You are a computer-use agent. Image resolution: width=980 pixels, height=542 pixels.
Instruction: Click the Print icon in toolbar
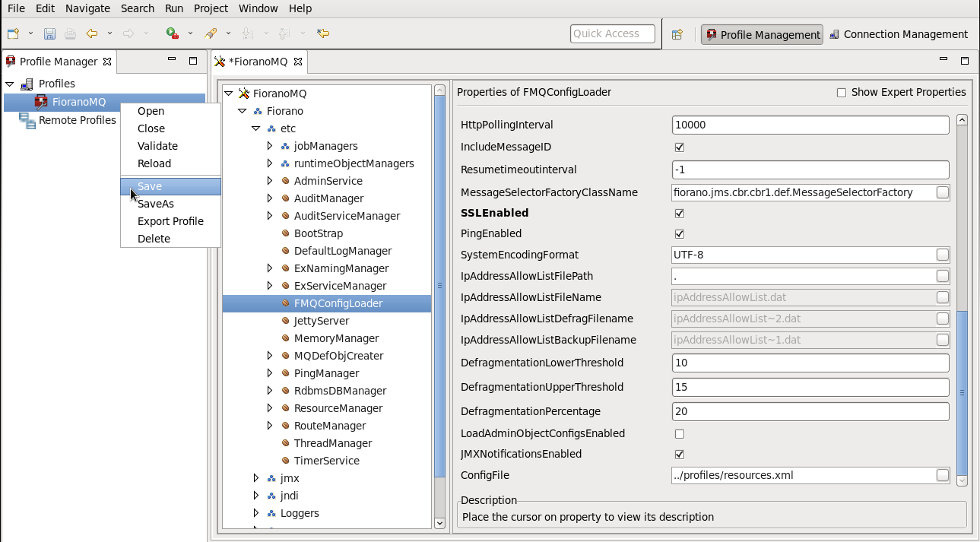point(70,33)
